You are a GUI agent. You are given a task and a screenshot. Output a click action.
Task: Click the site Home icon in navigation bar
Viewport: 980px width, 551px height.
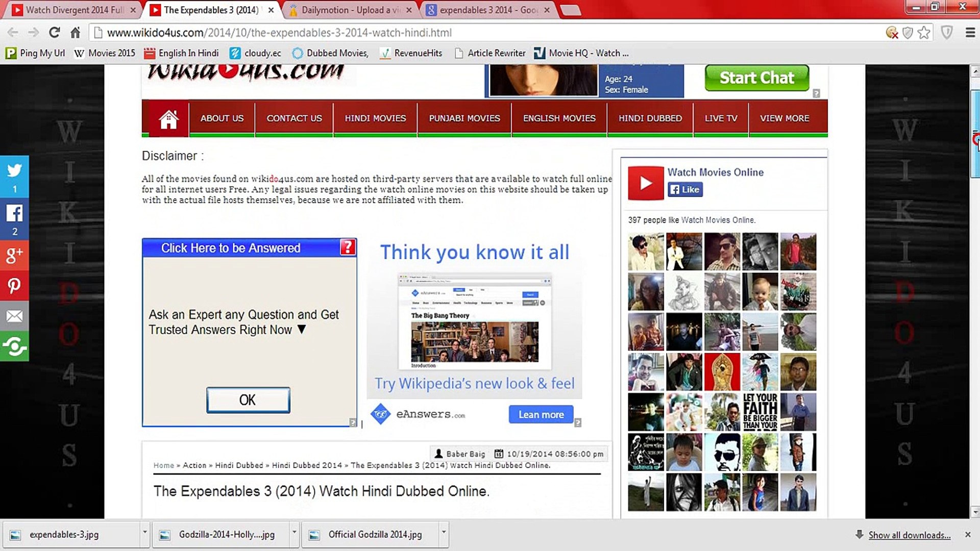168,119
